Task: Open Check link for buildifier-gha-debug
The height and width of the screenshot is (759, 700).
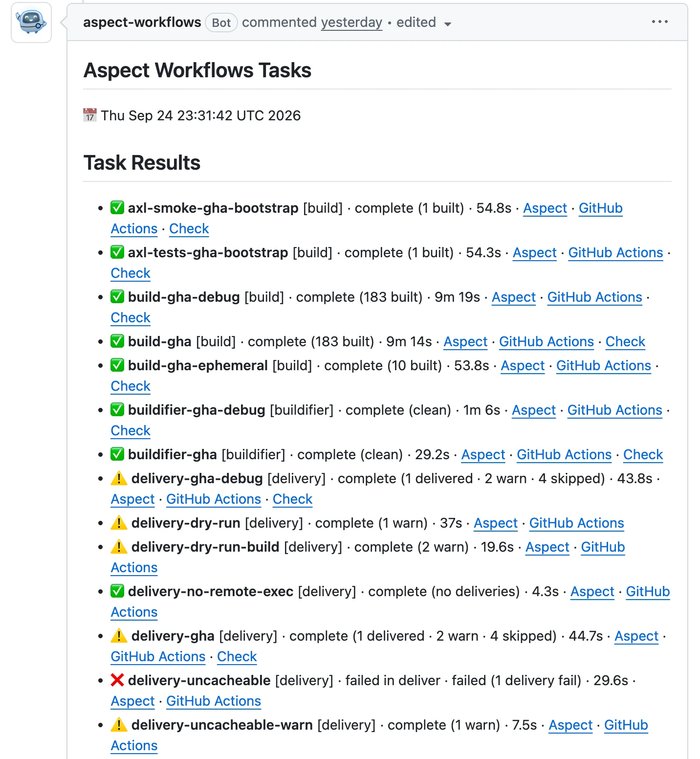Action: 131,431
